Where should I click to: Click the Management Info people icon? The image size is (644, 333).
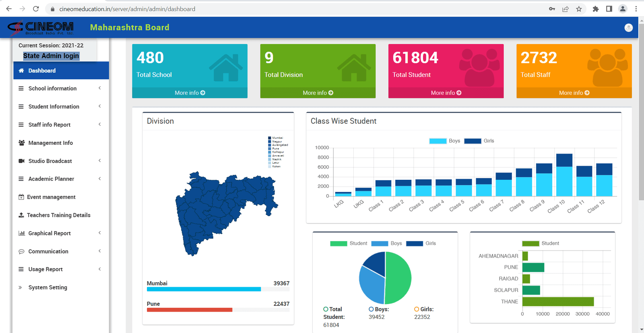point(21,143)
